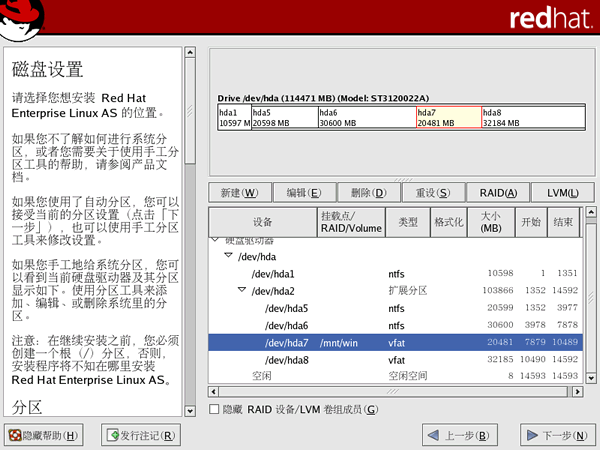
Task: Click the Hide Help (隐藏帮助) button
Action: pos(44,435)
